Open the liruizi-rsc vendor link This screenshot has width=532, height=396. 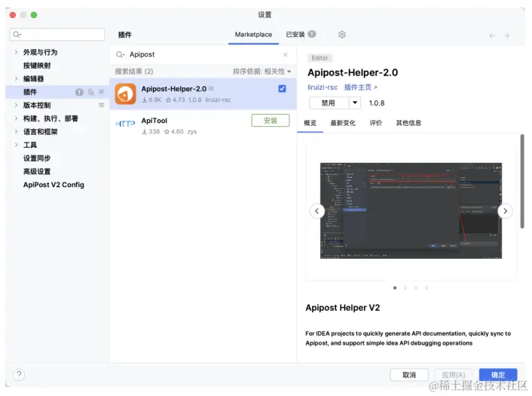click(x=323, y=87)
